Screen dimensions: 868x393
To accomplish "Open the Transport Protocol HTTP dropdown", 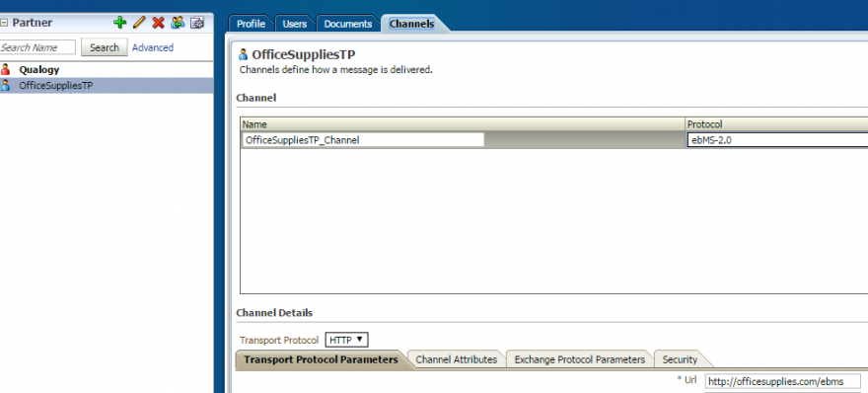I will point(346,340).
